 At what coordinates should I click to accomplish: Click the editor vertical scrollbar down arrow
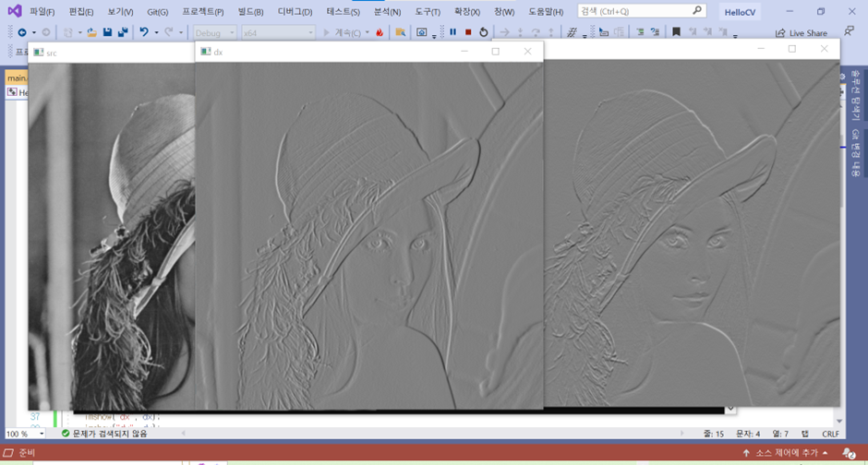click(x=839, y=422)
